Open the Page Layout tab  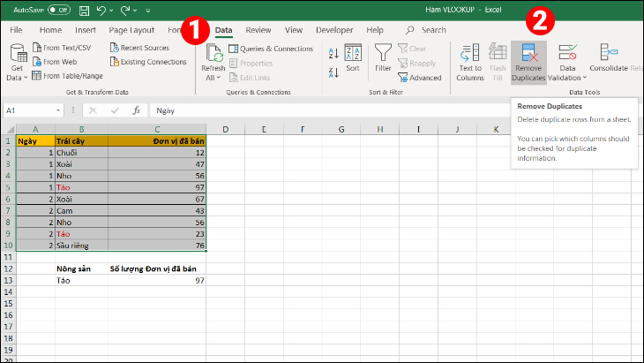tap(131, 30)
